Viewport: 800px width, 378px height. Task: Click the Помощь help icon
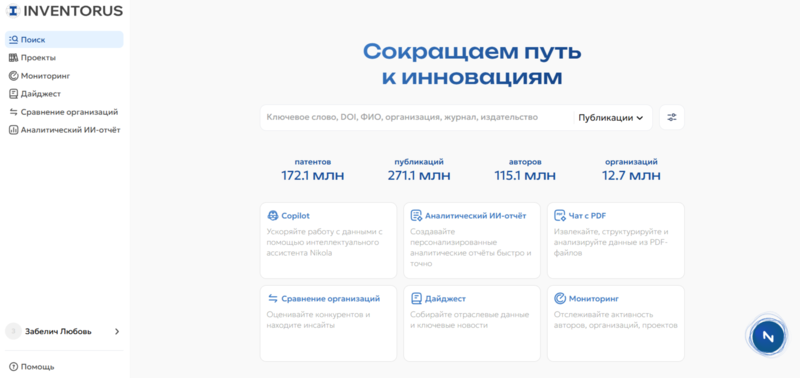[13, 366]
